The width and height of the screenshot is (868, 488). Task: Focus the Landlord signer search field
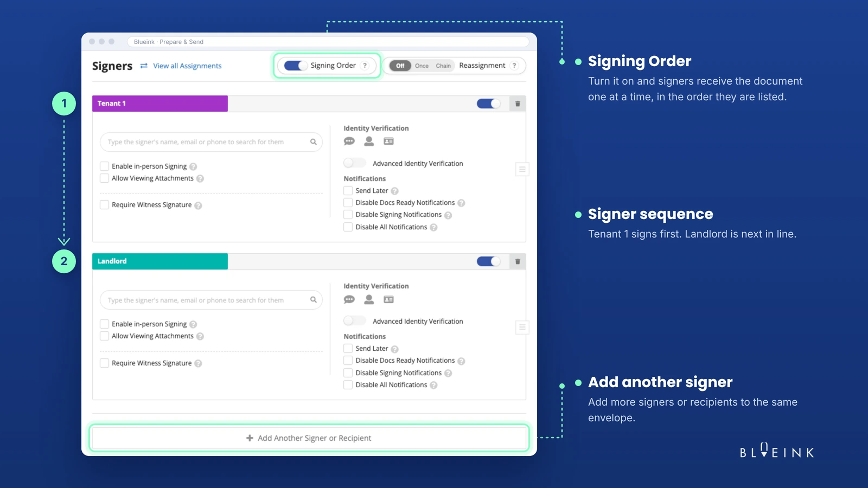(211, 300)
